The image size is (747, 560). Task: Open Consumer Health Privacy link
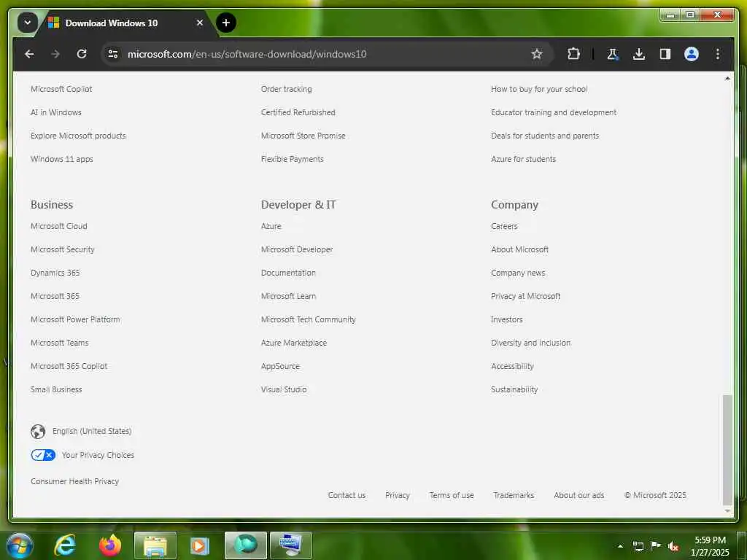click(x=75, y=481)
